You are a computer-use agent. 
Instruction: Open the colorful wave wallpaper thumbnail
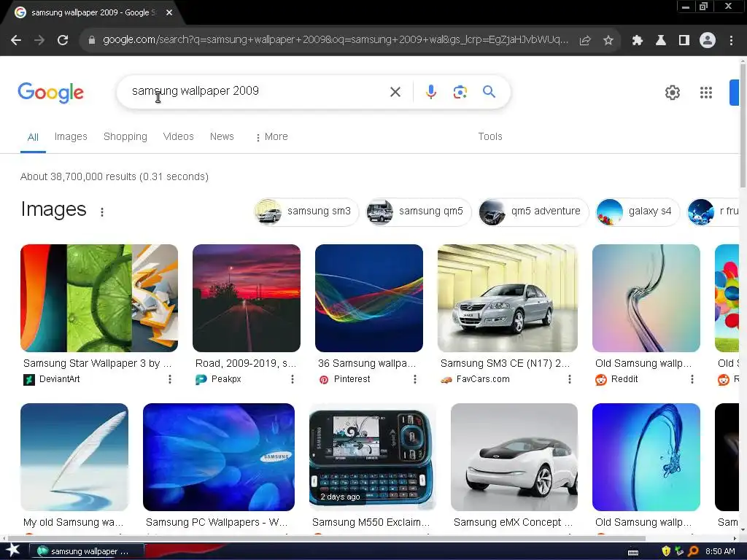(368, 298)
